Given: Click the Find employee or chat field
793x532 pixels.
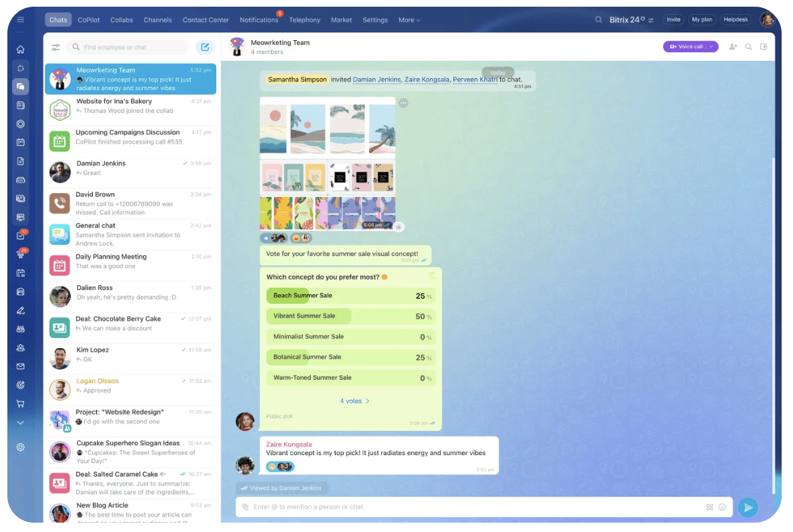Looking at the screenshot, I should coord(130,47).
